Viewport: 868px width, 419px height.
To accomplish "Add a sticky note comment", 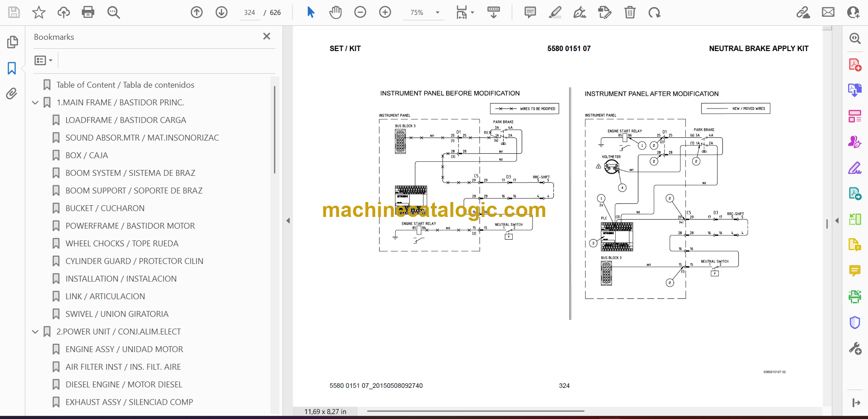I will click(x=530, y=12).
